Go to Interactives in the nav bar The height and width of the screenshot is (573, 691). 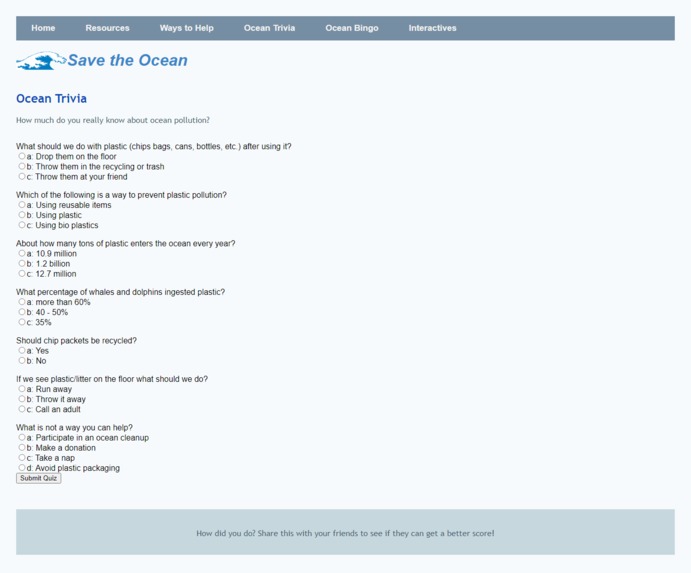[432, 28]
